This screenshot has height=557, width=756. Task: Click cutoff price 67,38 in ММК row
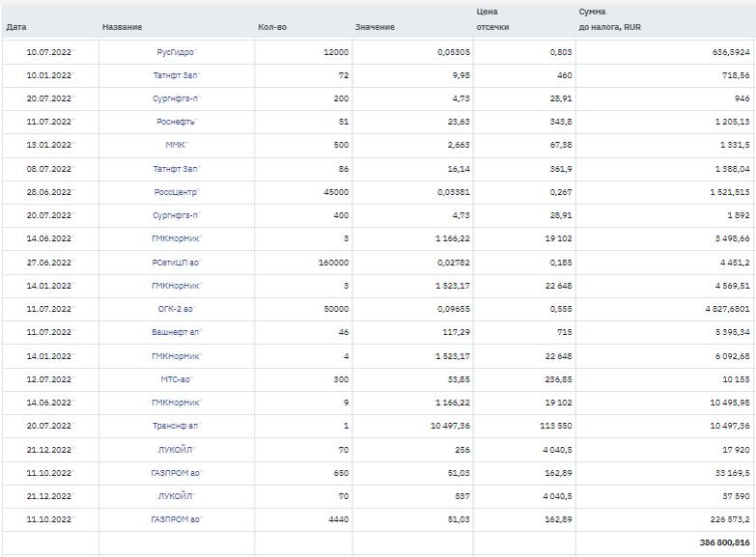click(x=561, y=145)
